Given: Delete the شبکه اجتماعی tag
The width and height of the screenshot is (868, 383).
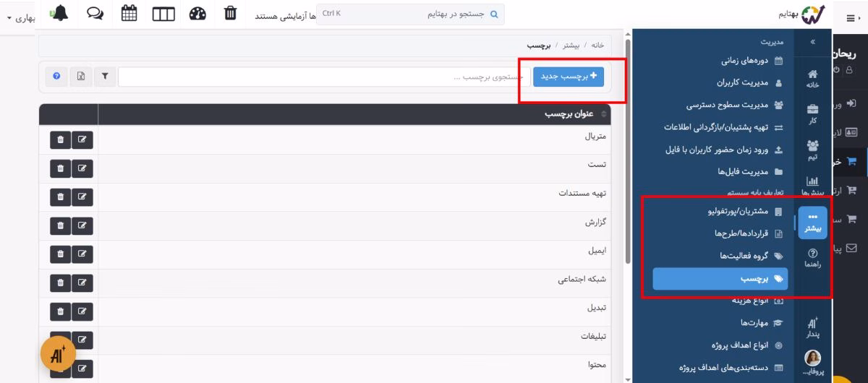Looking at the screenshot, I should [x=60, y=283].
